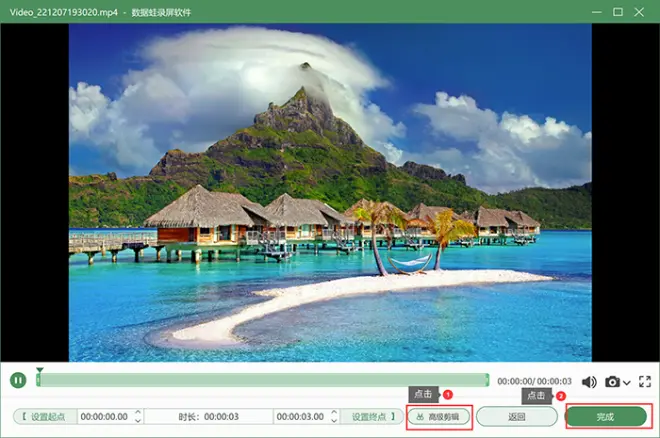The width and height of the screenshot is (660, 438).
Task: Increase end time with the up arrow
Action: [334, 412]
